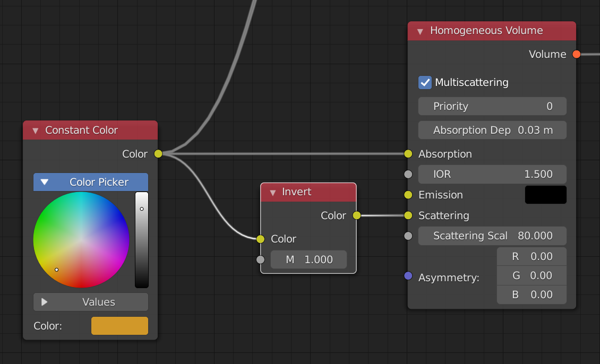Screen dimensions: 600x364
Task: Click the IOR value field
Action: [x=492, y=174]
